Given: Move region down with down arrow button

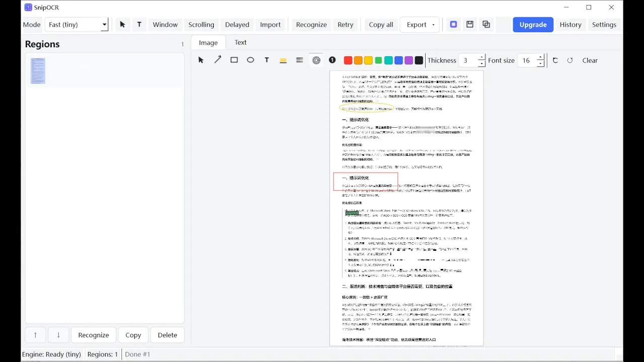Looking at the screenshot, I should (x=58, y=335).
